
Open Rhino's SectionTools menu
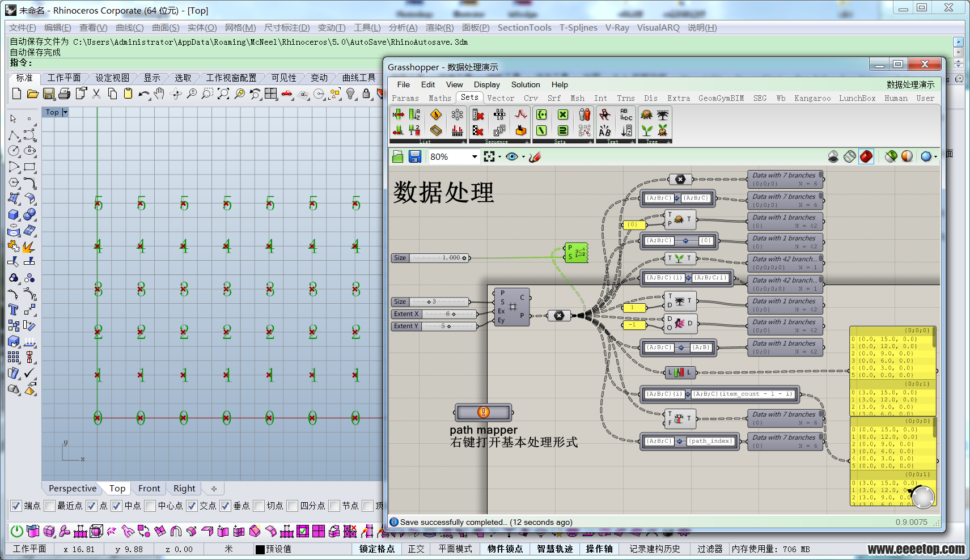coord(524,27)
